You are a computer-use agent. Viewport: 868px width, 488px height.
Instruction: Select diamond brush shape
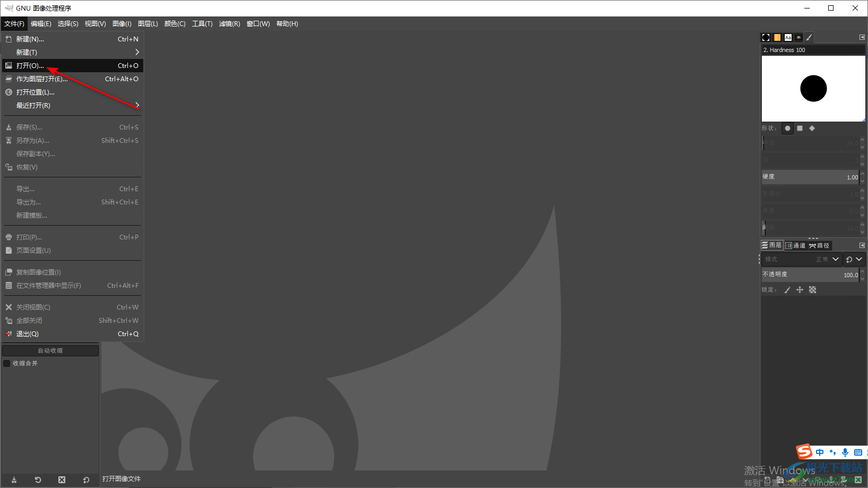(812, 128)
